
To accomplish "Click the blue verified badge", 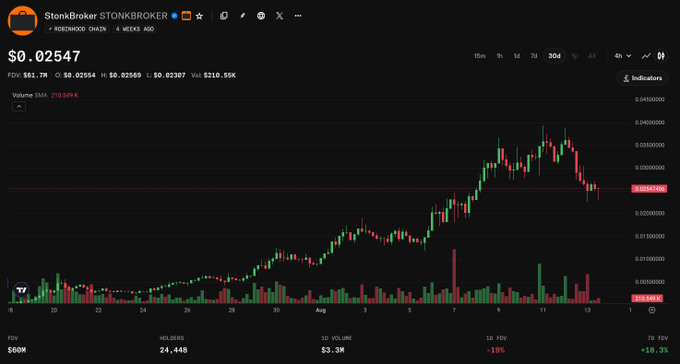I will 174,16.
